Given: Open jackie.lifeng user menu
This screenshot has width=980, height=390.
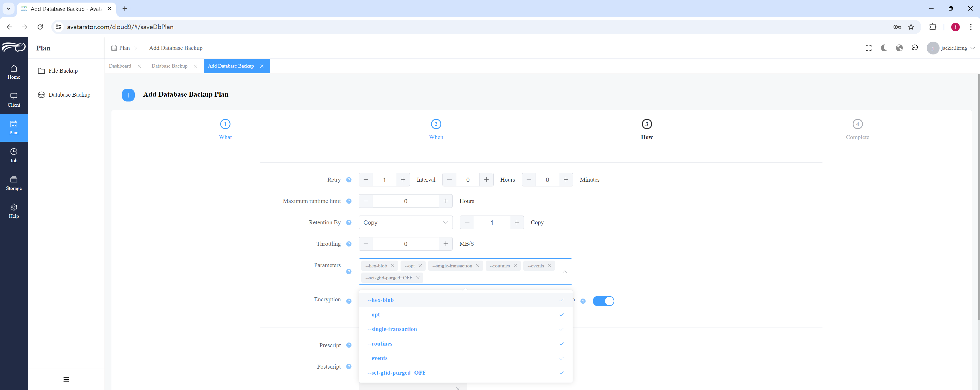Looking at the screenshot, I should 951,48.
